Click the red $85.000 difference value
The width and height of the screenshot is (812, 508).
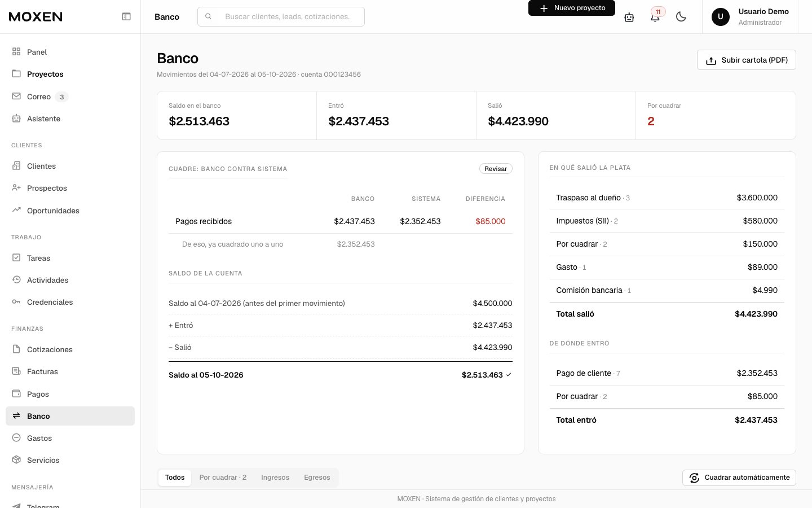click(491, 221)
